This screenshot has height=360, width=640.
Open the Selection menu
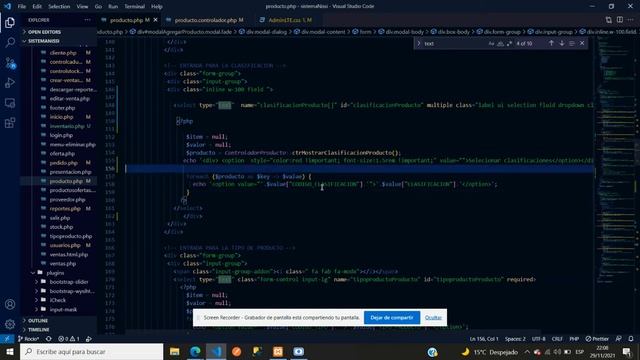pos(59,7)
